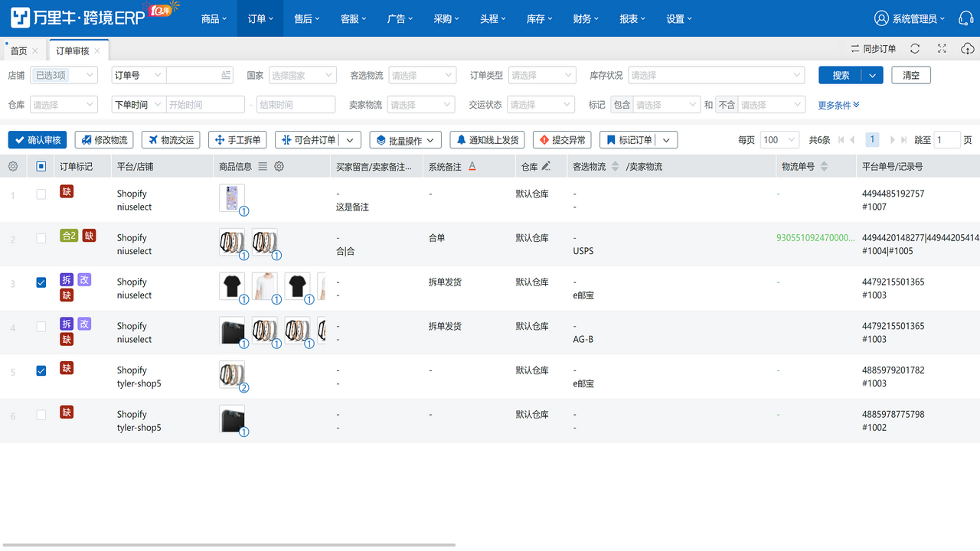Click the 修改物流 button
Screen dimensions: 980x551
click(x=104, y=140)
